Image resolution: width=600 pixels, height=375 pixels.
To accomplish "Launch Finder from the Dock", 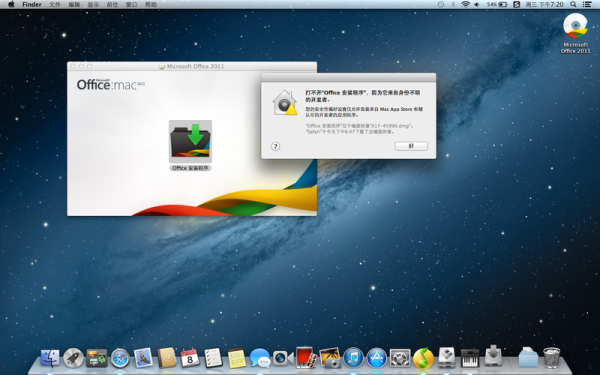I will 50,358.
